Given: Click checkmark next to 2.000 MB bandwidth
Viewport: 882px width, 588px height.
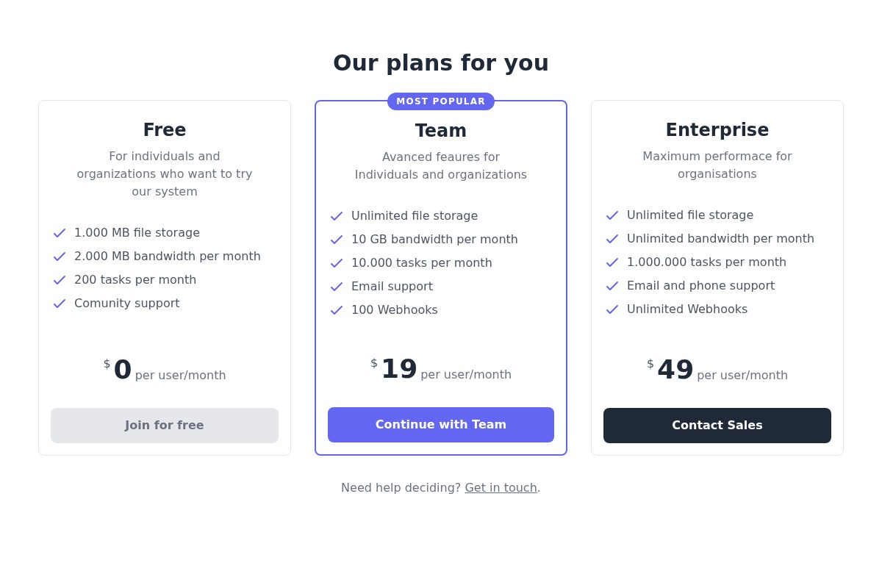Looking at the screenshot, I should (x=60, y=257).
